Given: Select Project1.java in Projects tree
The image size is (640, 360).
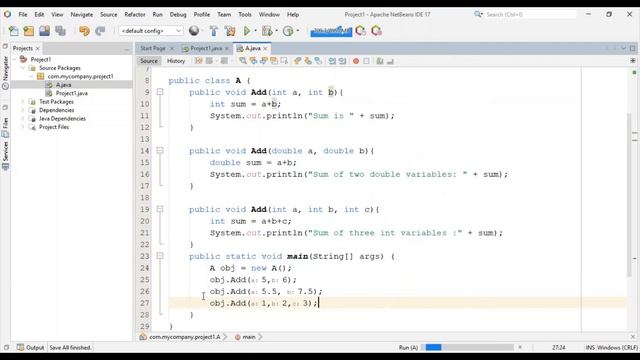Looking at the screenshot, I should pyautogui.click(x=71, y=93).
